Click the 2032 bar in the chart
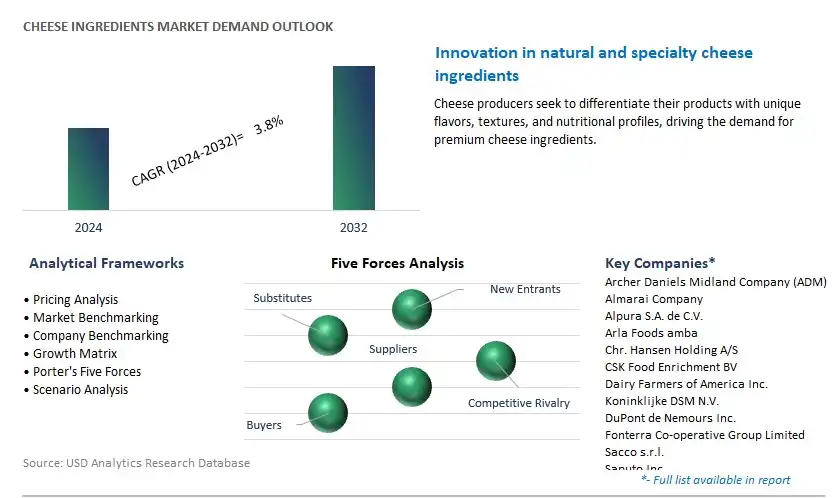 354,138
